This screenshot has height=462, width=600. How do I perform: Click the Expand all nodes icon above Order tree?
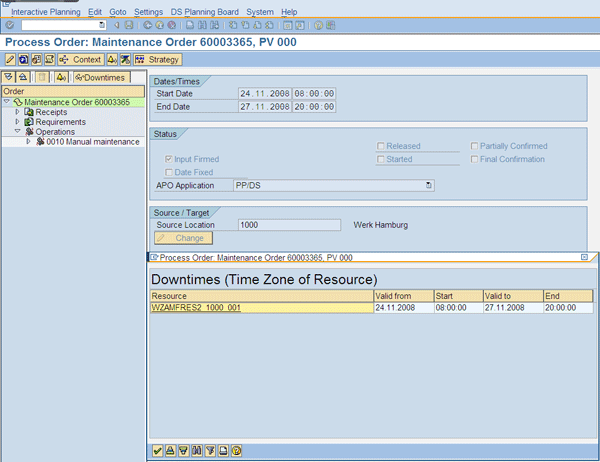point(9,77)
